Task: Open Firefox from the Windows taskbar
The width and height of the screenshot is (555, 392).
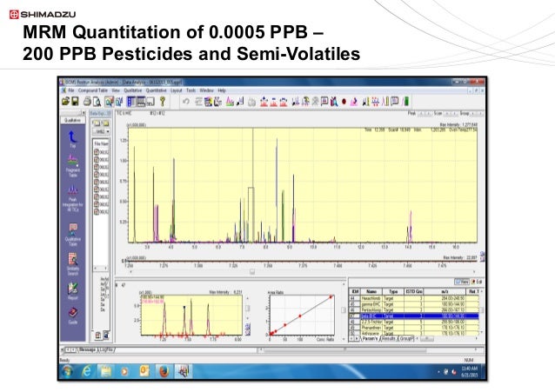Action: (163, 371)
